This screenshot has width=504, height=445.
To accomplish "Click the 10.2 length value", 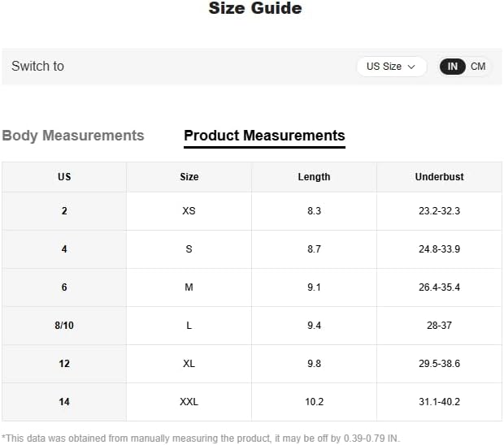I will tap(314, 402).
